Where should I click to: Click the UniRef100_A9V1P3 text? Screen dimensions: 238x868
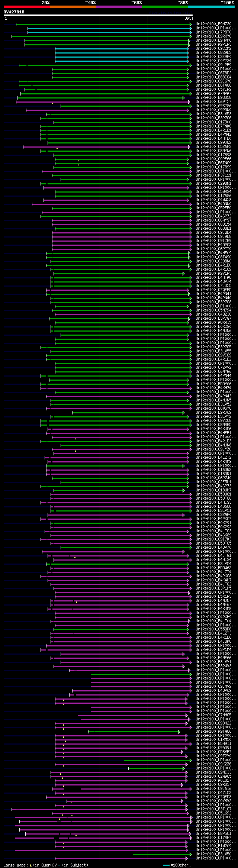[x=213, y=274]
